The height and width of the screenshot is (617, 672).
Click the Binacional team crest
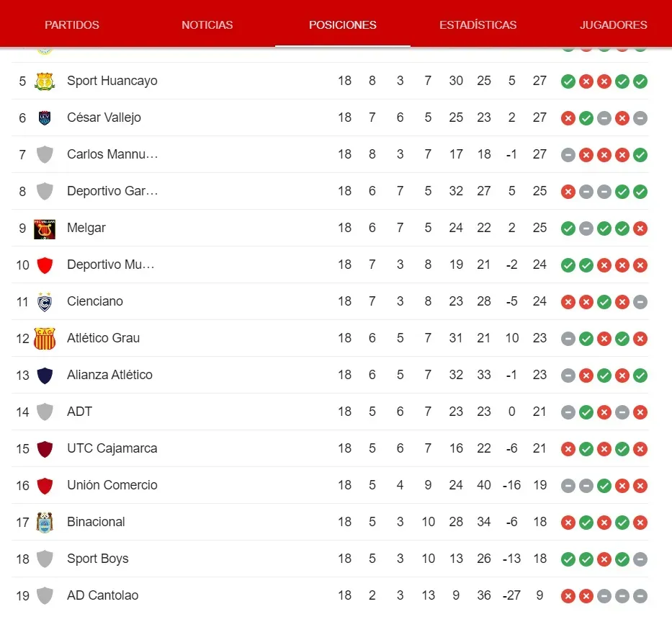(45, 522)
